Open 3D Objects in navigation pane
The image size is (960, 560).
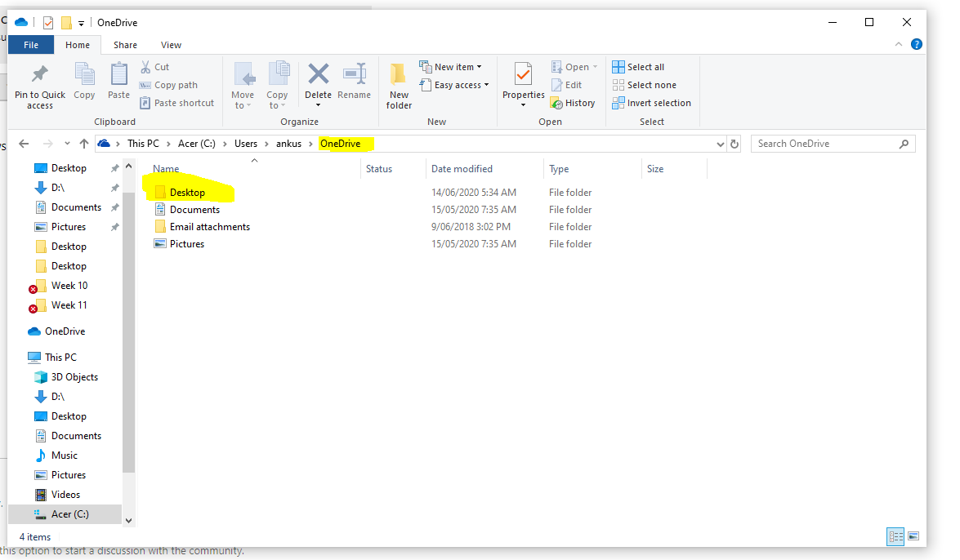[74, 377]
